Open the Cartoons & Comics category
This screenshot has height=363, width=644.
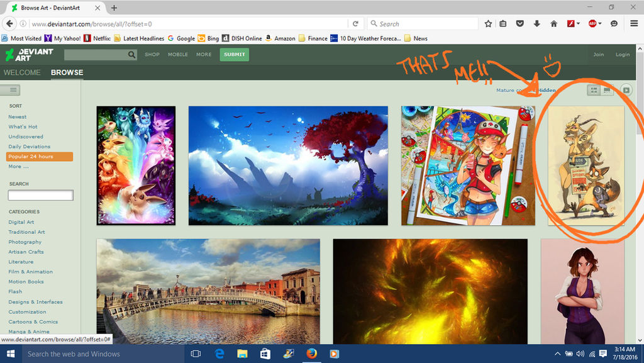(33, 321)
